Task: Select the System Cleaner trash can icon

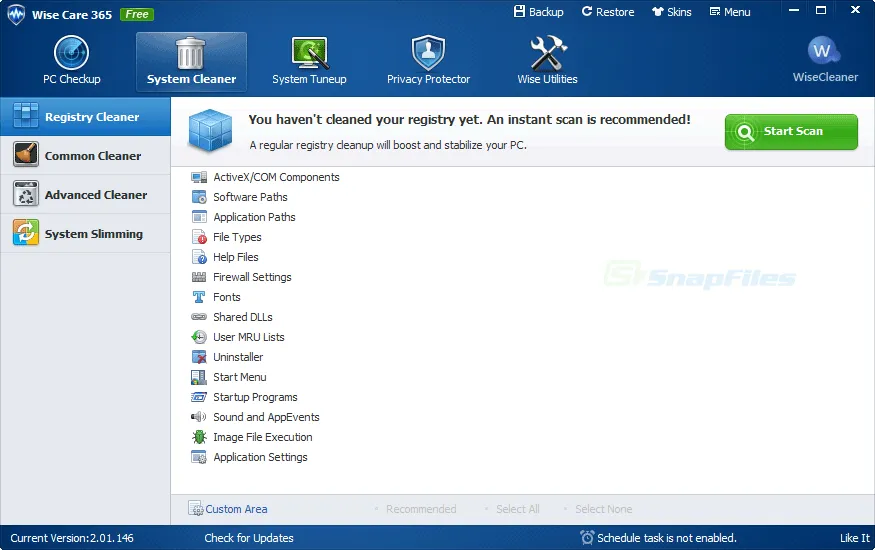Action: tap(191, 53)
